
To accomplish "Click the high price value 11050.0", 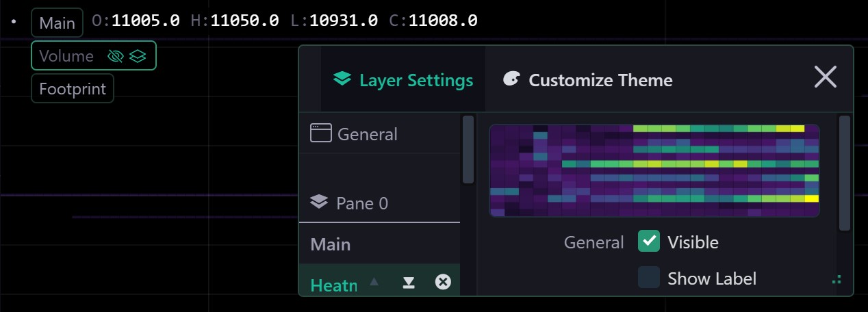I will pos(244,21).
